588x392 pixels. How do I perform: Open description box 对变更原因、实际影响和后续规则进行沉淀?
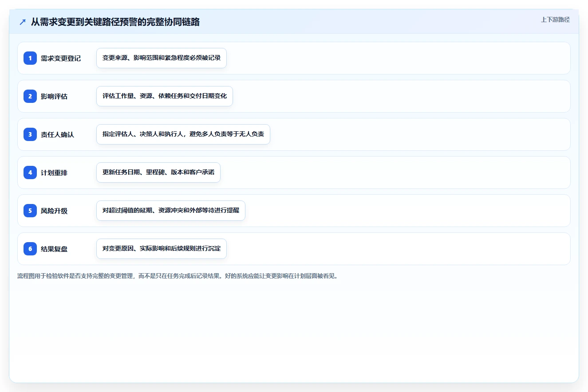tap(162, 249)
